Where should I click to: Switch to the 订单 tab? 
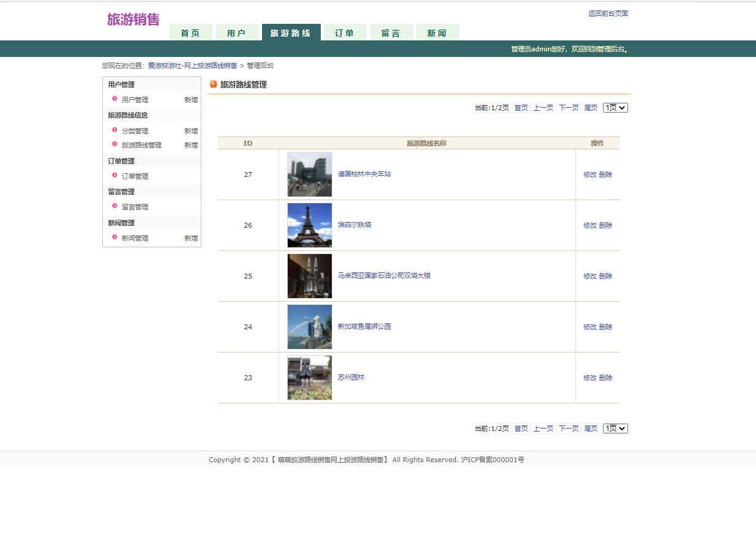point(345,32)
